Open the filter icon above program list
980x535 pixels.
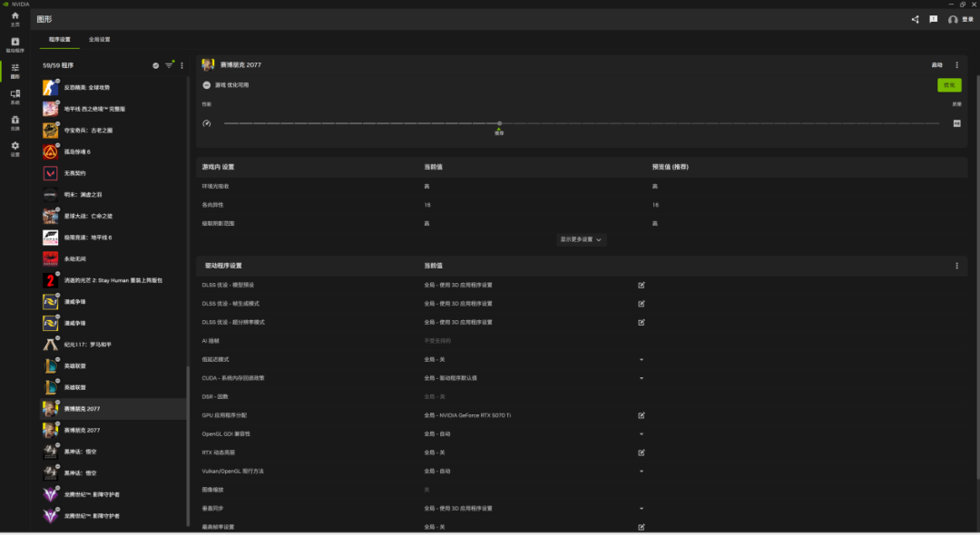tap(169, 65)
